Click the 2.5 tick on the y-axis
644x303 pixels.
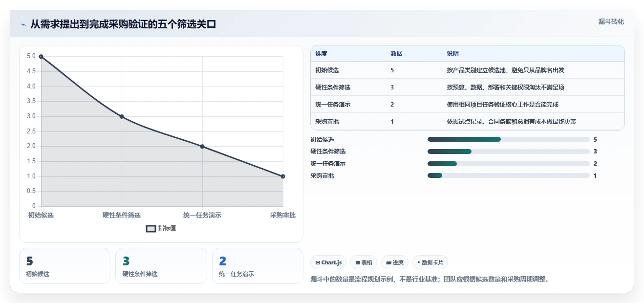[x=31, y=131]
